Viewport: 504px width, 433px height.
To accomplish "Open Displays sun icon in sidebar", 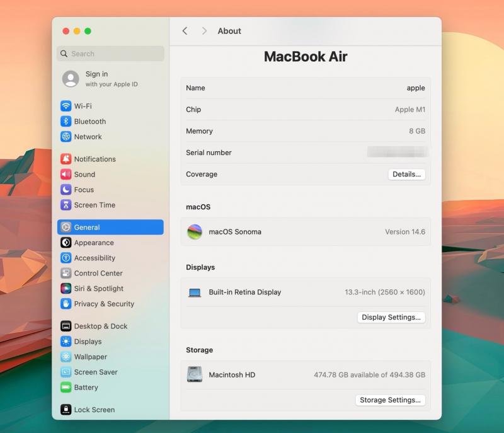I will (66, 342).
